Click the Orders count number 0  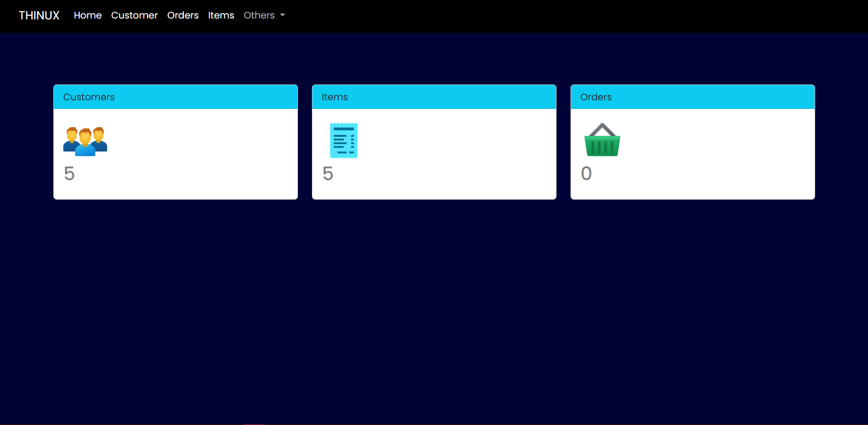coord(586,174)
